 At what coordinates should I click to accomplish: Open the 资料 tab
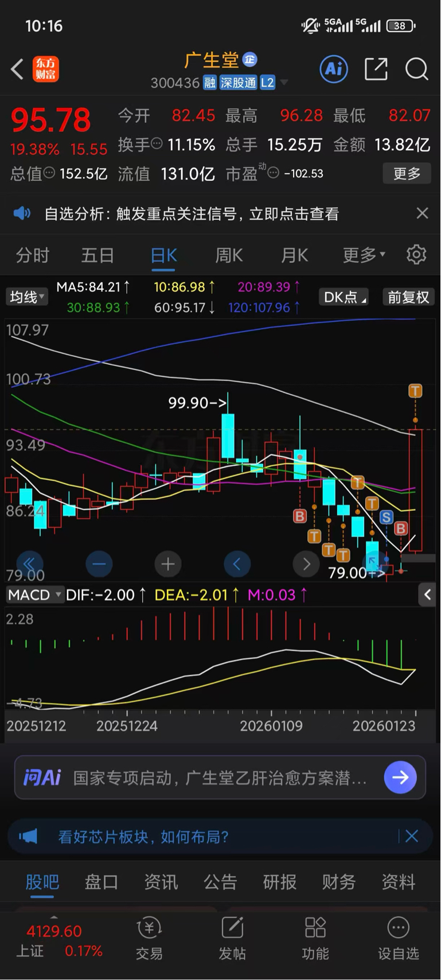tap(399, 882)
